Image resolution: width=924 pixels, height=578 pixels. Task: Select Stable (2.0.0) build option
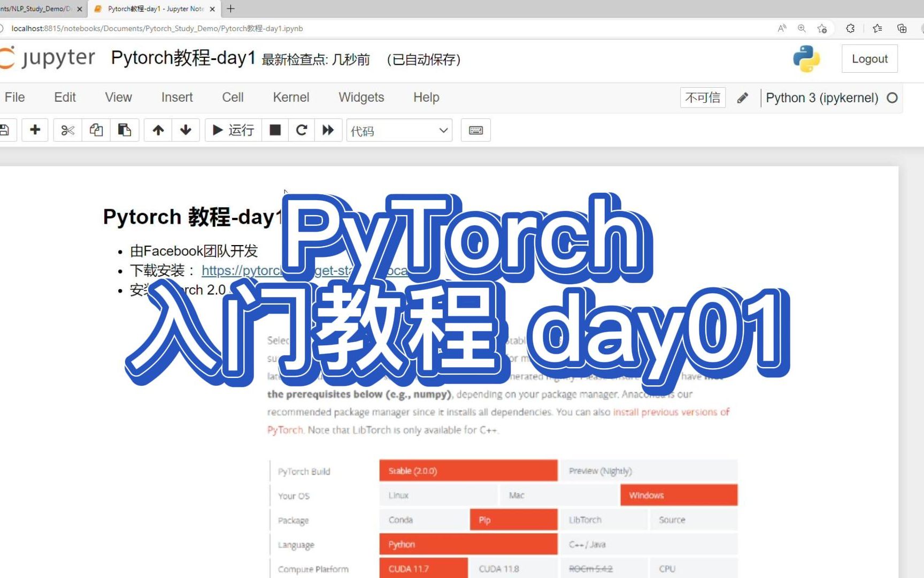point(468,471)
